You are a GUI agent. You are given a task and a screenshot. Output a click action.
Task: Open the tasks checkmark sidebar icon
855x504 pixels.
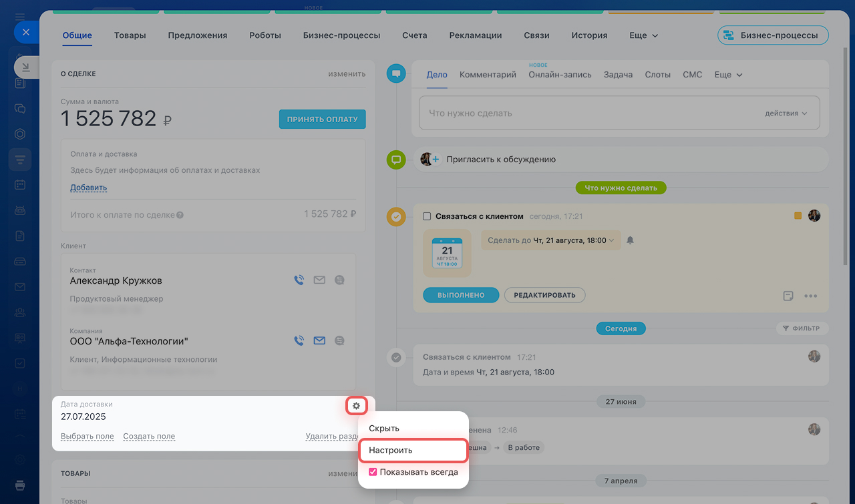[x=20, y=363]
